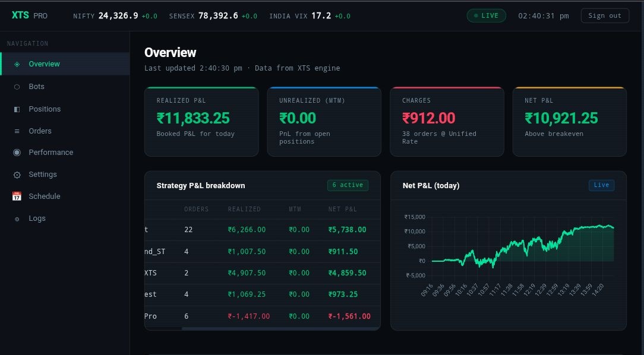Toggle the LIVE status indicator
Image resolution: width=644 pixels, height=355 pixels.
486,15
